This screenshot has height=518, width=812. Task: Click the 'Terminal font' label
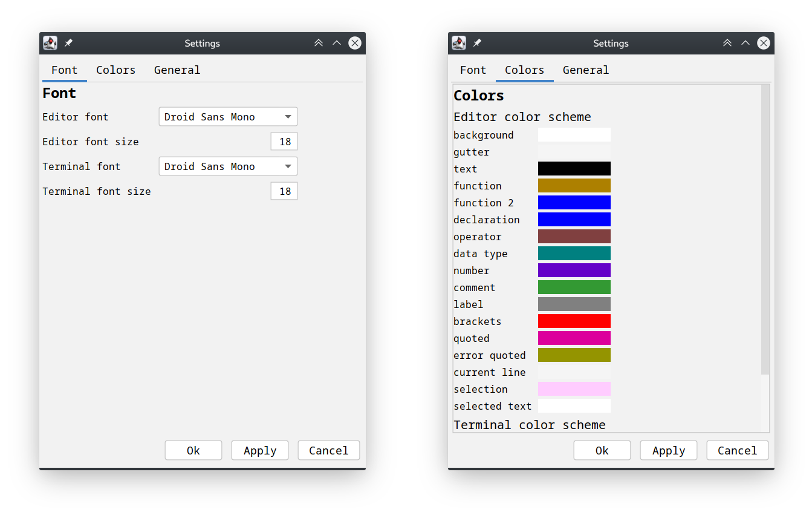point(82,166)
